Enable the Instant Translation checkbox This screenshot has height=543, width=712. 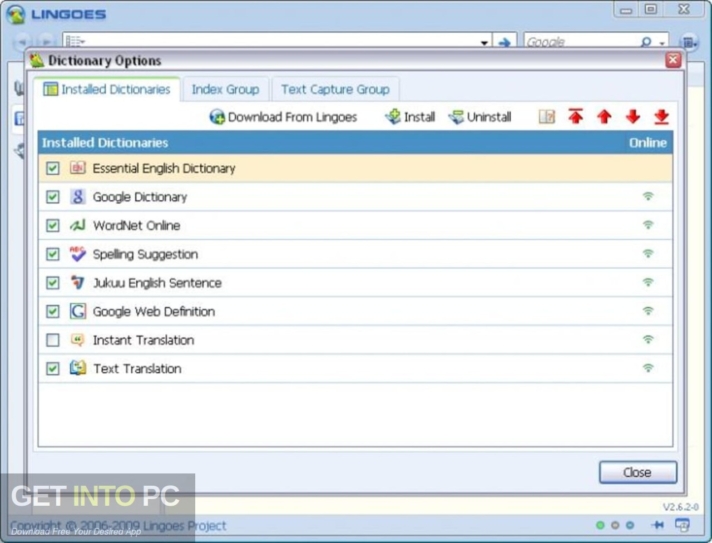click(53, 340)
